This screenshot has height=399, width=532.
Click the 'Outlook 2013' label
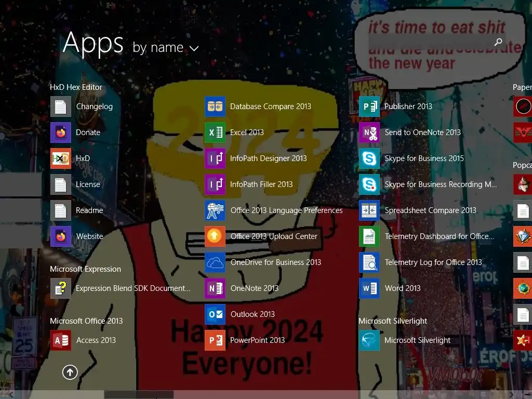click(253, 314)
